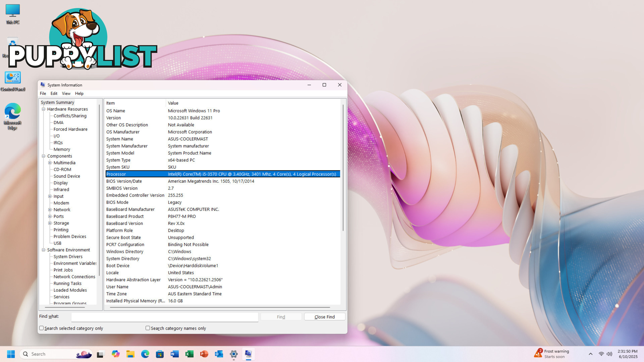644x362 pixels.
Task: Open the Edit menu
Action: pos(54,94)
